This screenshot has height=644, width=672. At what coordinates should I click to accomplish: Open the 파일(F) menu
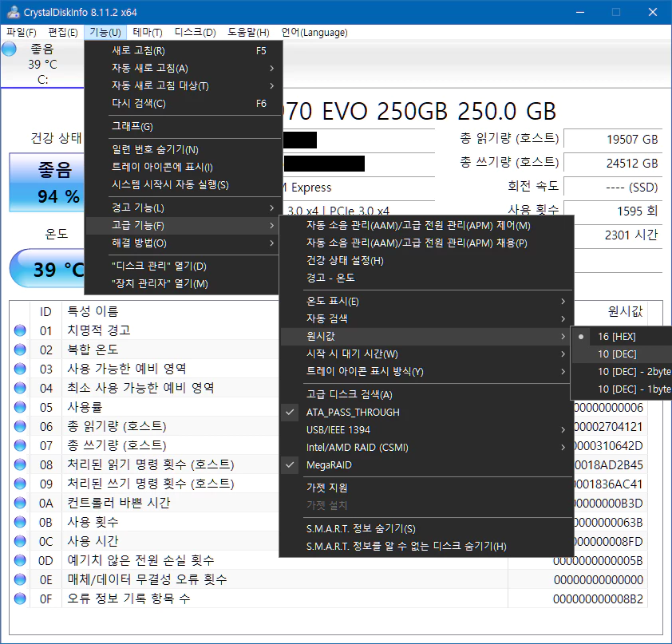(x=22, y=33)
